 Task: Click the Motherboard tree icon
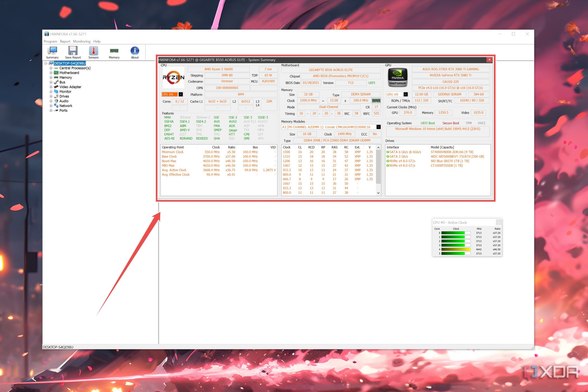[x=56, y=73]
